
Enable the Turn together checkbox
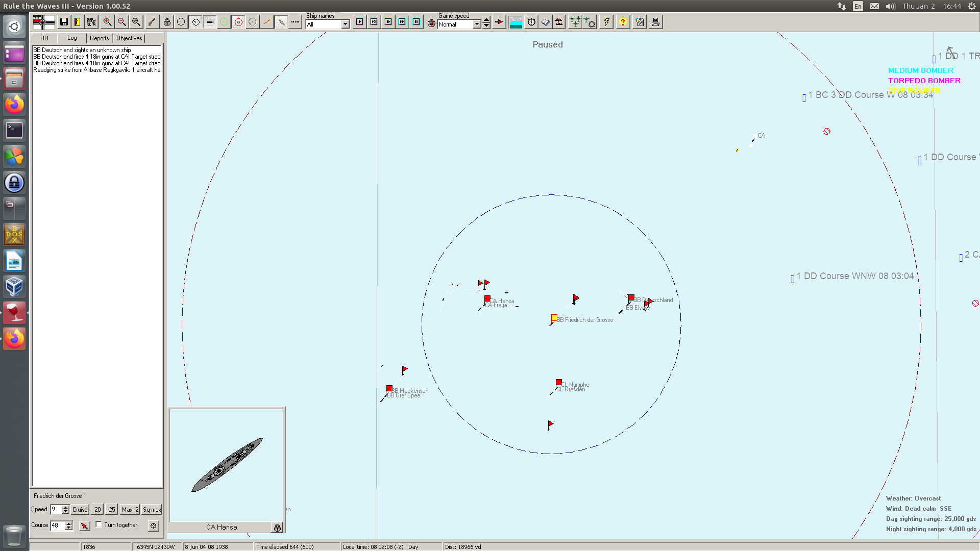pyautogui.click(x=99, y=524)
